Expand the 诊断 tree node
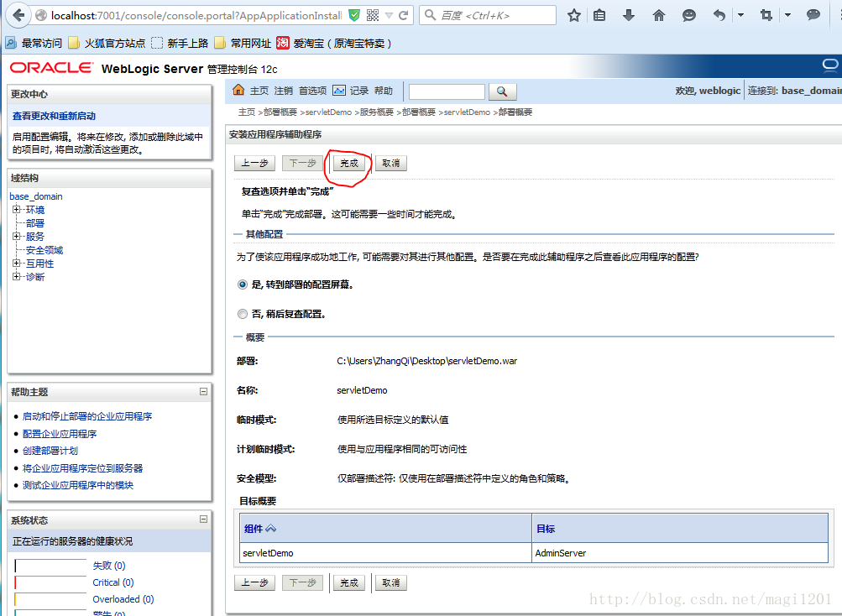This screenshot has height=616, width=842. 17,277
